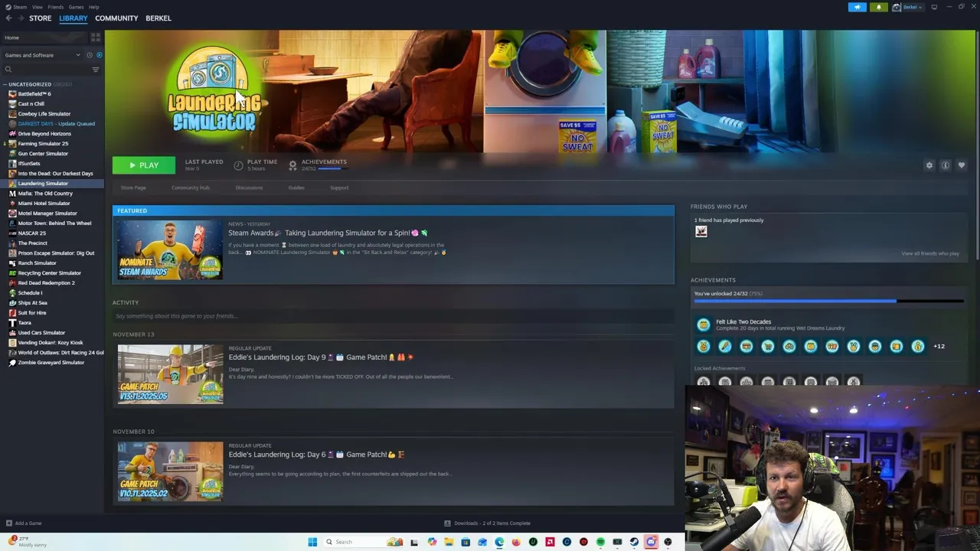The width and height of the screenshot is (980, 551).
Task: Select Red Dead Redemption 2 in library
Action: pyautogui.click(x=46, y=283)
